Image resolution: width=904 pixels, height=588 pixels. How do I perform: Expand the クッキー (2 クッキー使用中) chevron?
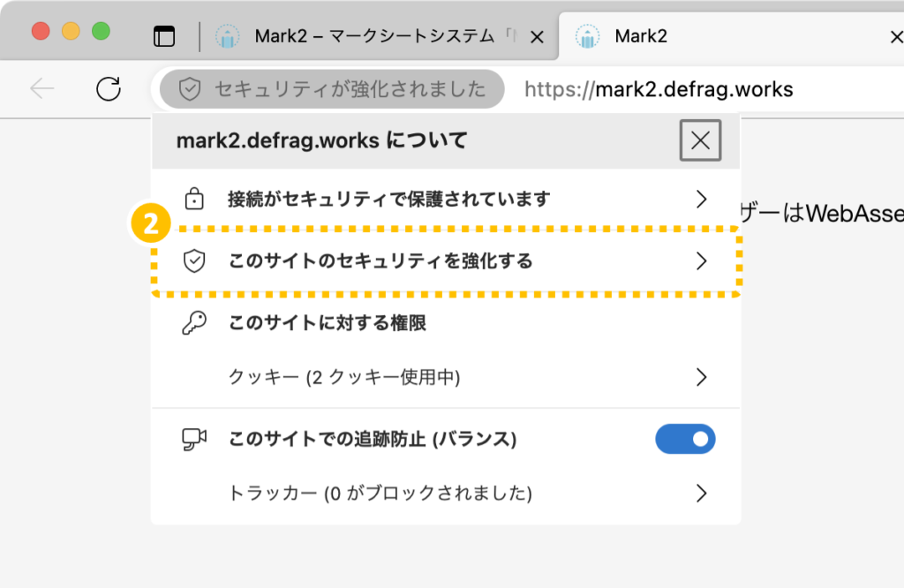[701, 377]
